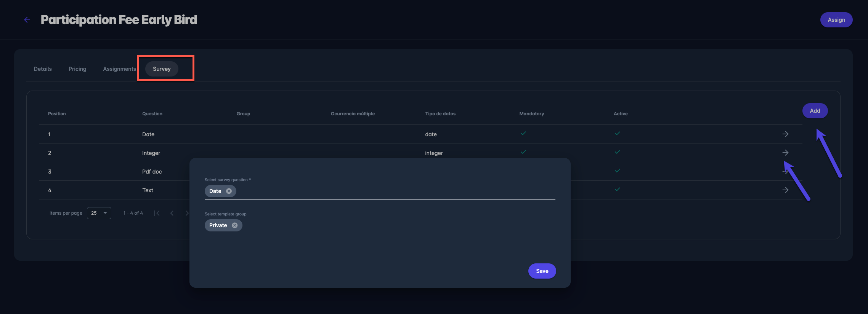The width and height of the screenshot is (868, 314).
Task: Click Active checkmark for Text row
Action: [618, 189]
